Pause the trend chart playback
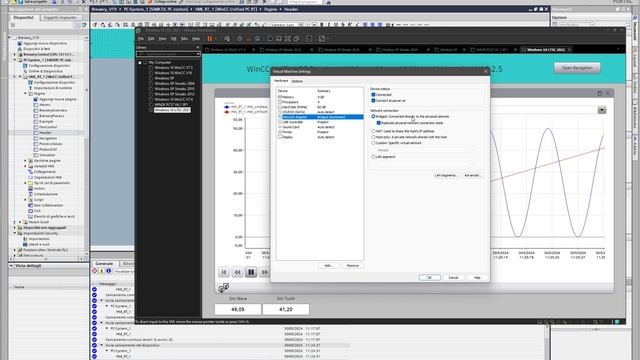The image size is (640, 360). coord(251,272)
